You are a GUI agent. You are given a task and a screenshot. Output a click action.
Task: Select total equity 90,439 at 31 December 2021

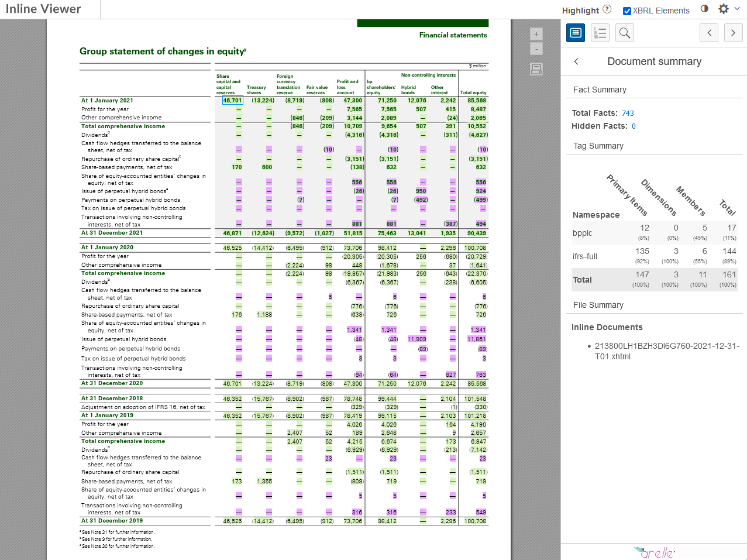click(x=477, y=233)
